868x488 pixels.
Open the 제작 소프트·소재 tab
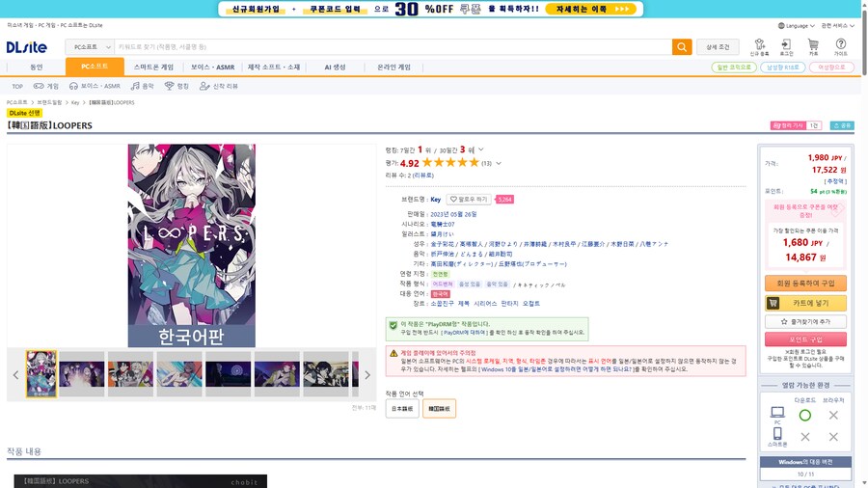(x=274, y=67)
